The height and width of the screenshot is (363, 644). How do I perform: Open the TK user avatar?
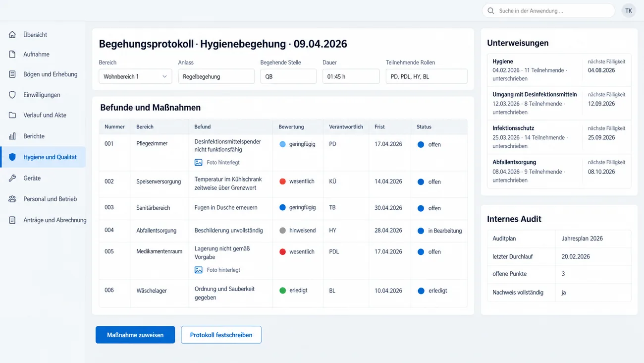tap(629, 10)
